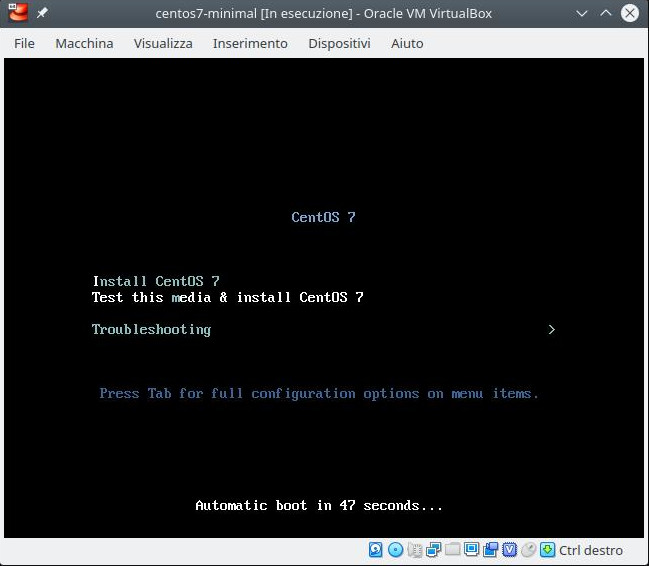Image resolution: width=649 pixels, height=566 pixels.
Task: Open the File menu
Action: click(x=25, y=43)
